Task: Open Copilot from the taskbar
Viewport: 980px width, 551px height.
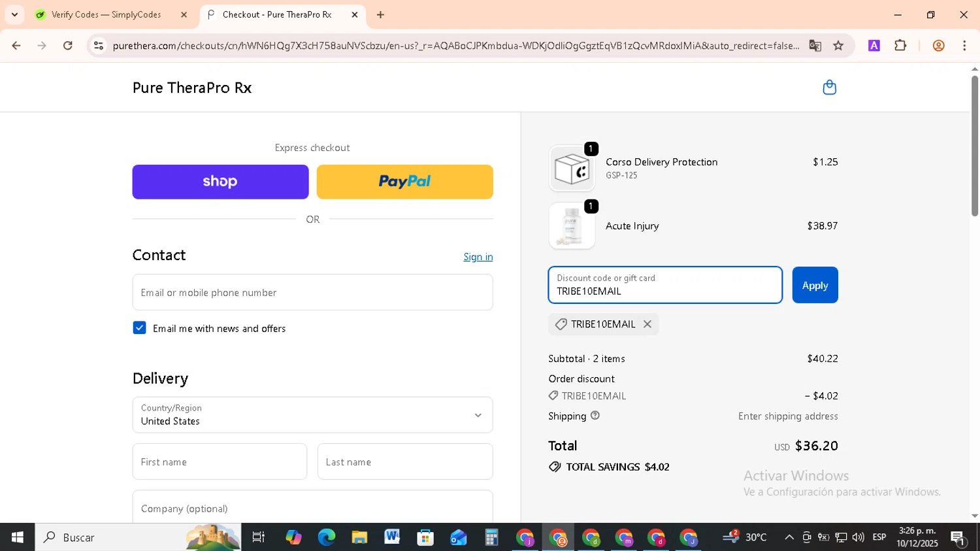Action: (293, 537)
